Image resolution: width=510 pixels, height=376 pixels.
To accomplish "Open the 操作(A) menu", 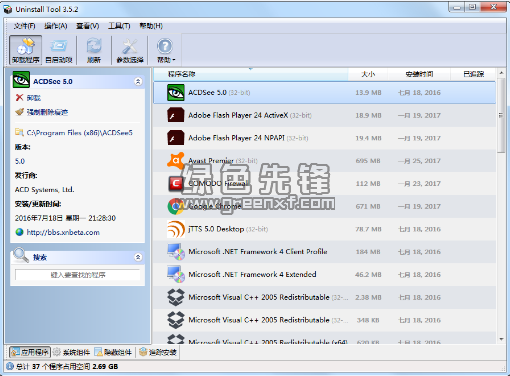I will point(56,26).
